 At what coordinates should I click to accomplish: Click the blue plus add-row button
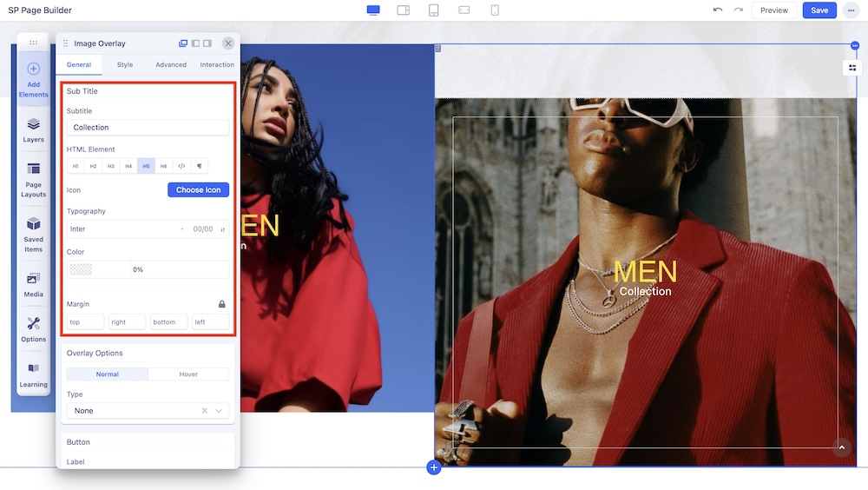point(434,468)
